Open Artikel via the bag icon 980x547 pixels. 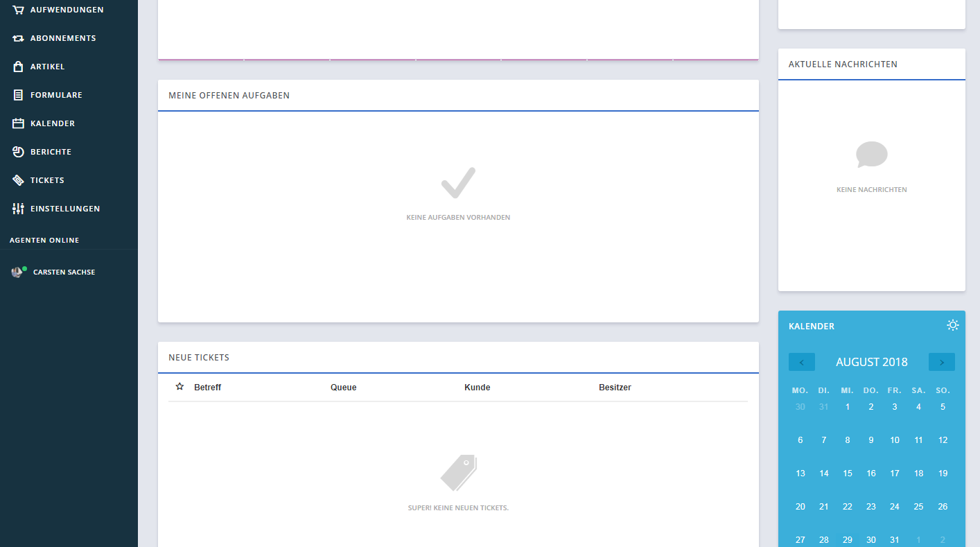tap(18, 67)
